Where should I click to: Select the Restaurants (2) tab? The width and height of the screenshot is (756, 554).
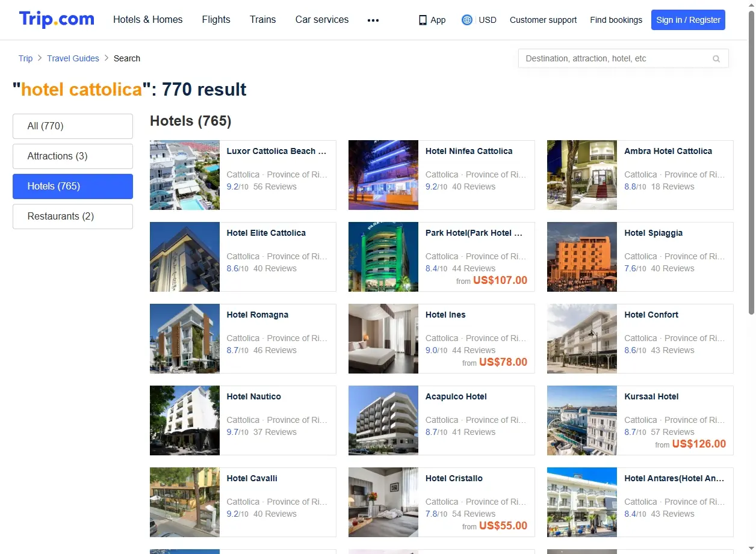(73, 217)
